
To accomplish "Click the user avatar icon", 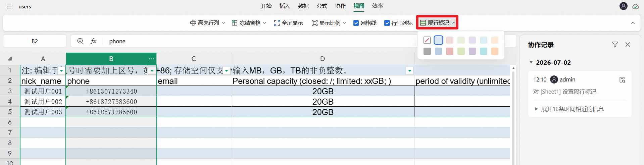I will click(x=624, y=6).
